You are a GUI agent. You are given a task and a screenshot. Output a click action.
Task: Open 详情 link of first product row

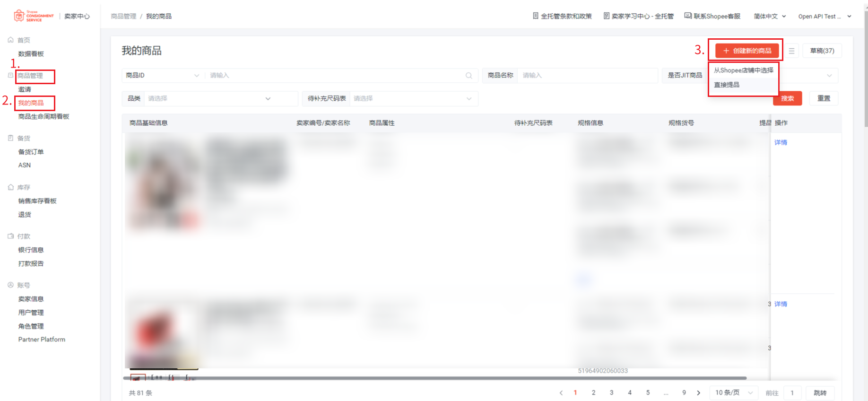click(x=781, y=142)
